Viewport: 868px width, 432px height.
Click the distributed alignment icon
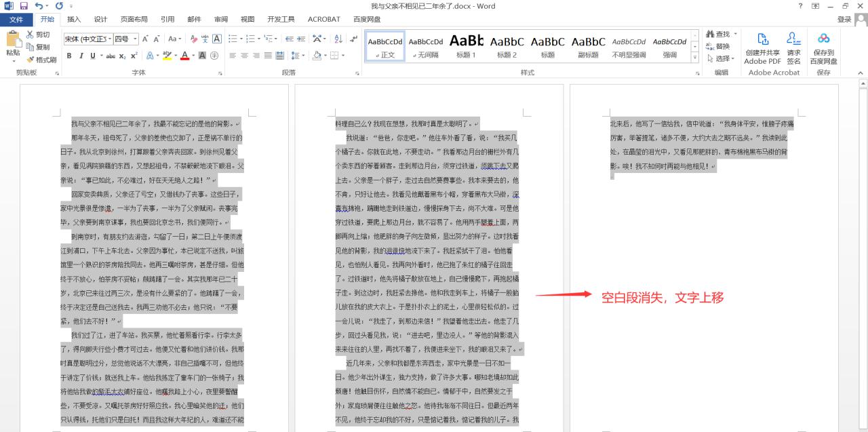(279, 56)
